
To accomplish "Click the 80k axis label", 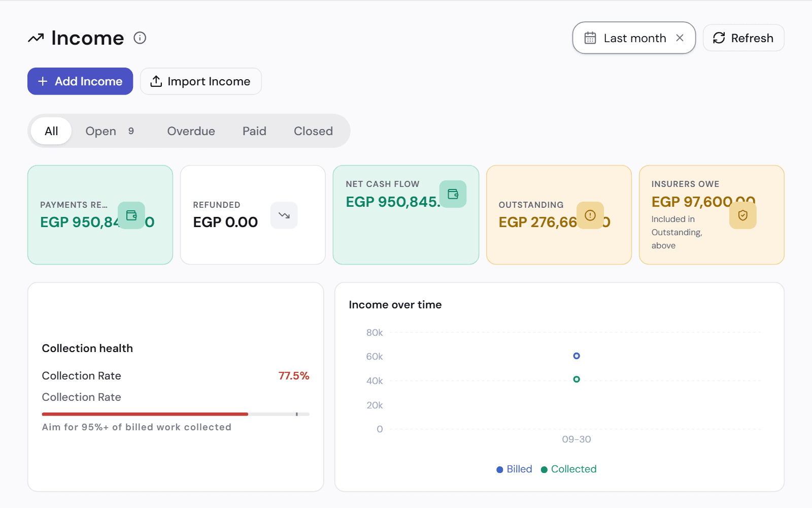I will 375,333.
